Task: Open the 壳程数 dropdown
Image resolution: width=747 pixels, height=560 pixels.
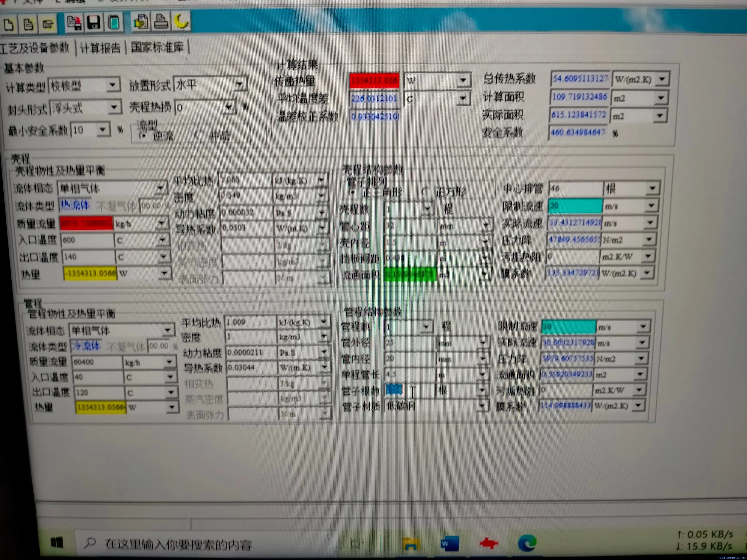Action: click(x=427, y=209)
